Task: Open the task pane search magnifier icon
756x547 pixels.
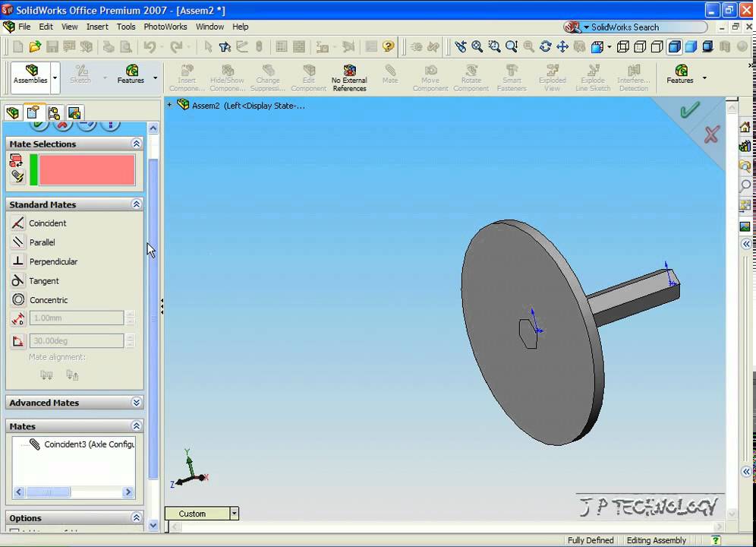Action: pyautogui.click(x=745, y=185)
